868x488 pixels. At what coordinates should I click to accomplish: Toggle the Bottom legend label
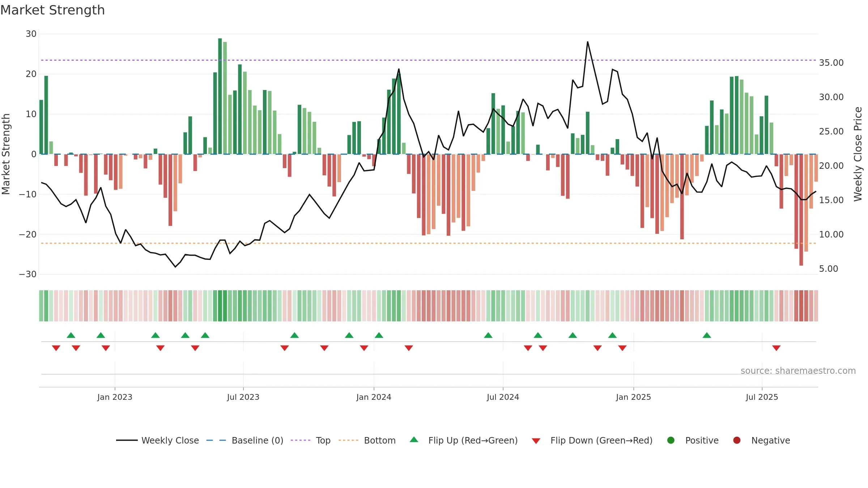380,440
